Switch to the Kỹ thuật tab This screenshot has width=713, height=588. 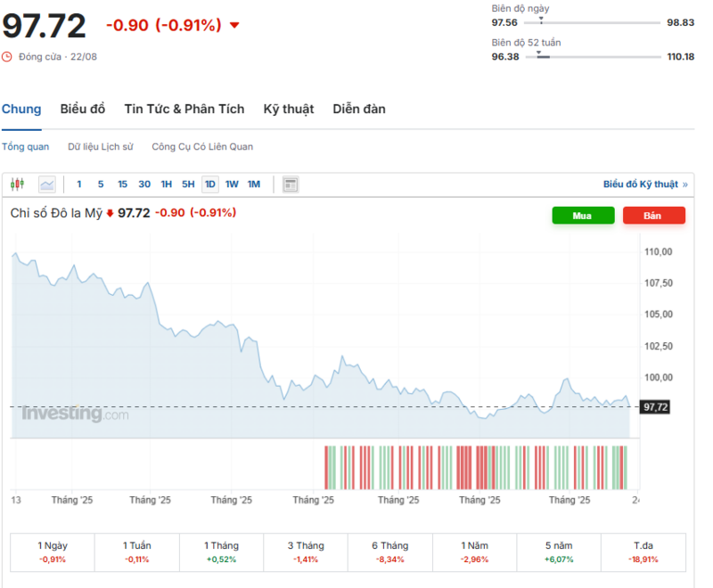pyautogui.click(x=288, y=109)
